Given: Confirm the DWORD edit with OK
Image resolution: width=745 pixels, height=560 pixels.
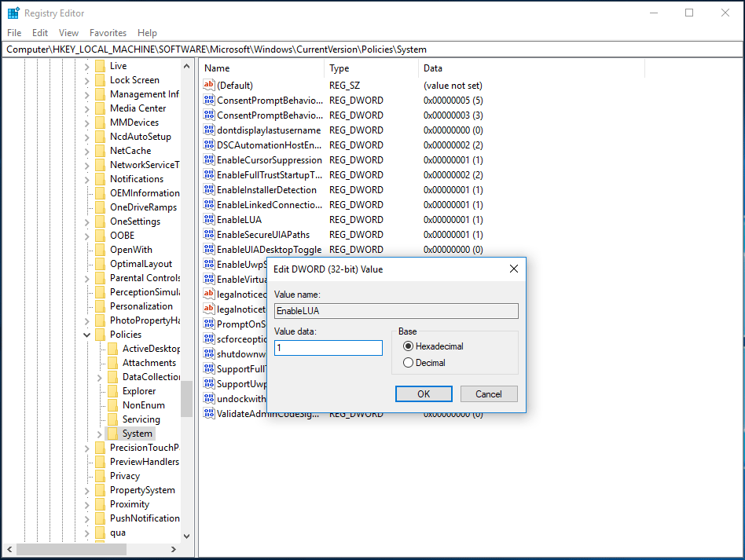Looking at the screenshot, I should pos(424,393).
